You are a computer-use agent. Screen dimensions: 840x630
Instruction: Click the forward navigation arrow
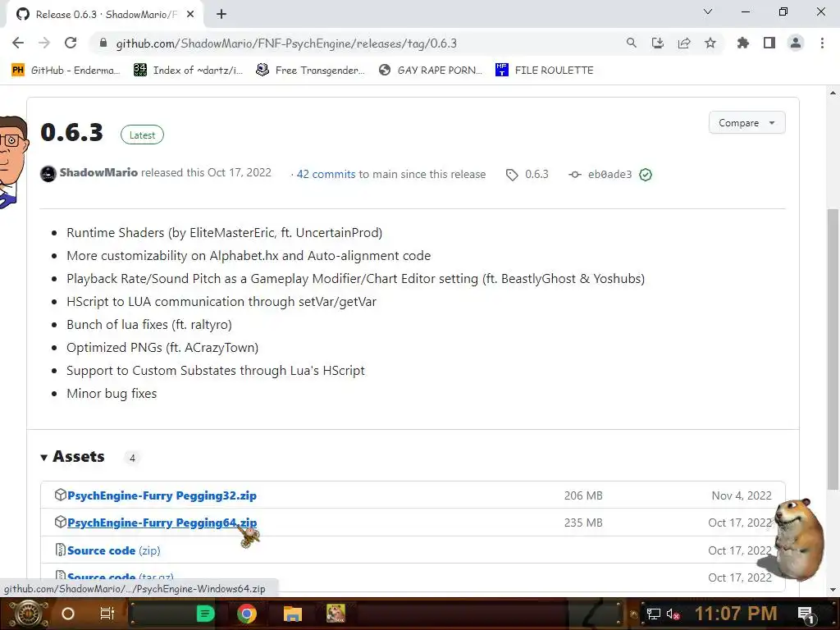coord(44,43)
